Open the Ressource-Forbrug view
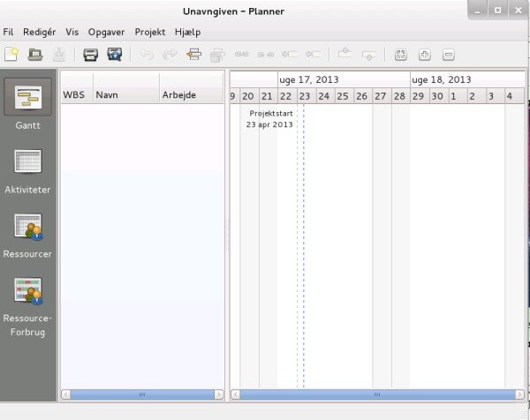530x420 pixels. (x=27, y=306)
